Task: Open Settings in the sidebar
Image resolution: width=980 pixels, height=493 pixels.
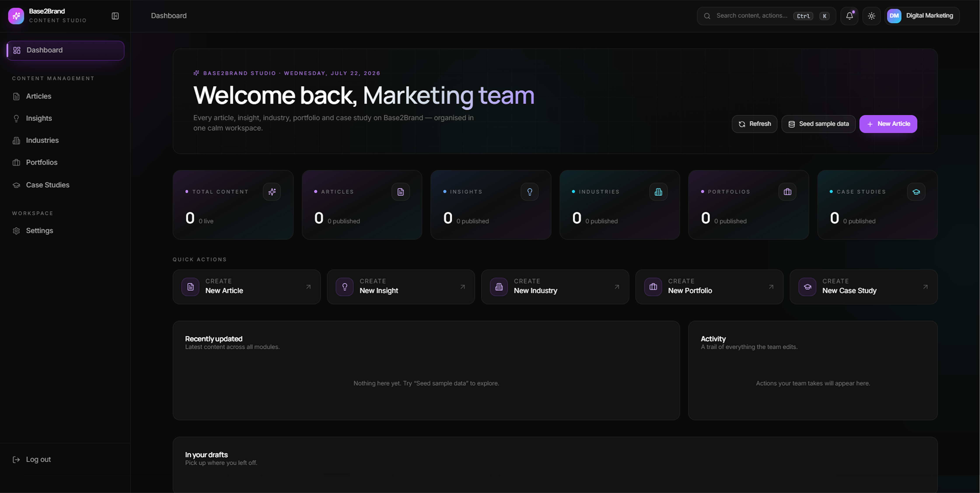Action: pyautogui.click(x=65, y=231)
